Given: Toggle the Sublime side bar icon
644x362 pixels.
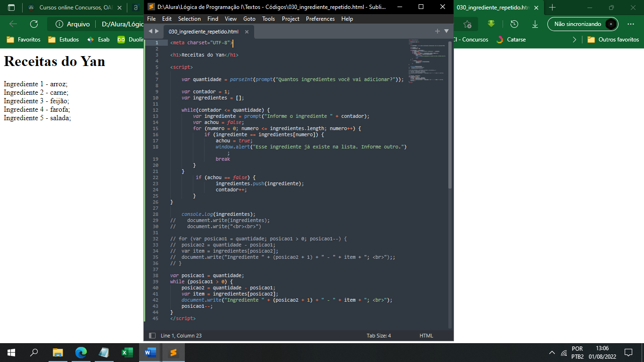Looking at the screenshot, I should tap(152, 336).
